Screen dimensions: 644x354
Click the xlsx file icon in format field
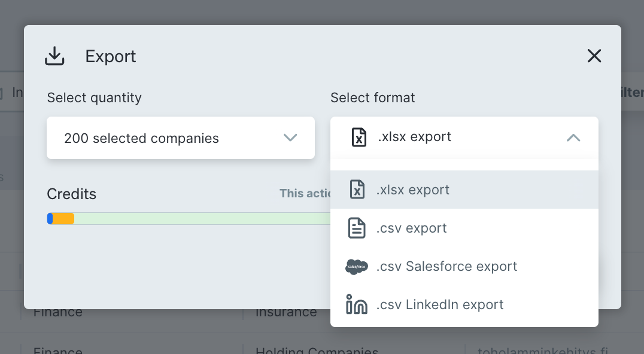[x=359, y=137]
